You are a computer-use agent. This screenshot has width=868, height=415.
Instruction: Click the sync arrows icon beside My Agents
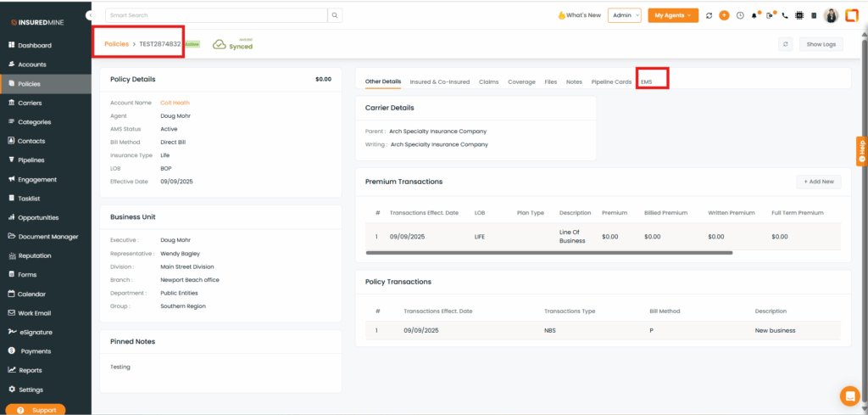tap(709, 15)
